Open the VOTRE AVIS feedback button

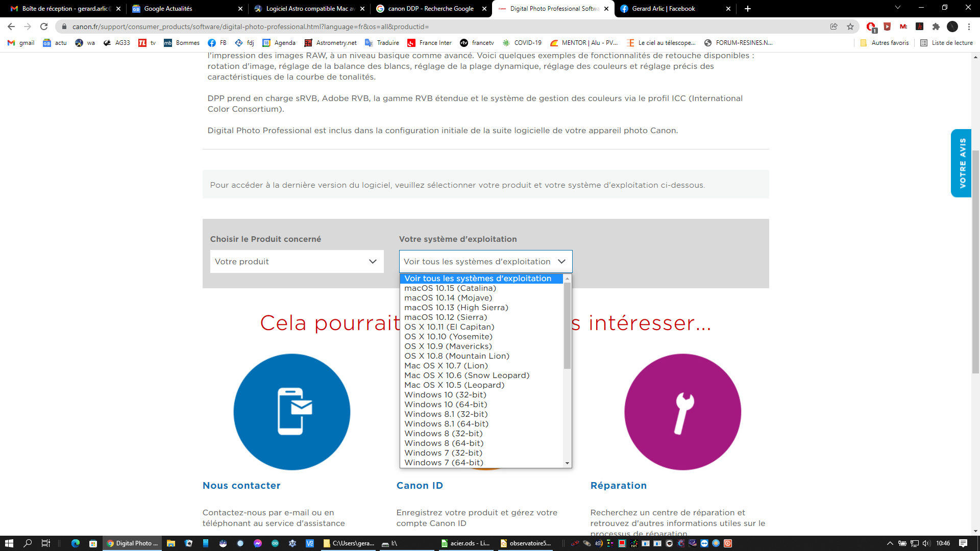(x=961, y=163)
